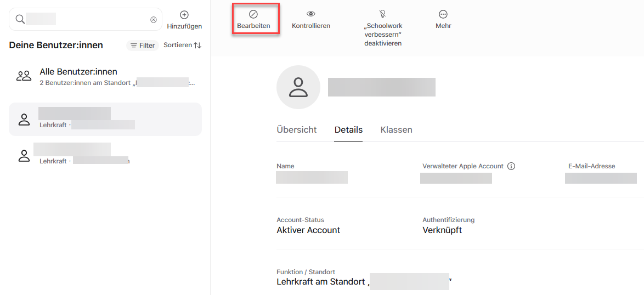Click the Bearbeiten edit icon
644x295 pixels.
[253, 15]
